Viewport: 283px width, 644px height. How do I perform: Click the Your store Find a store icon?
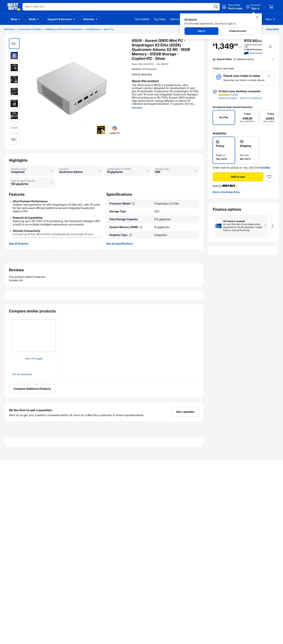pos(224,7)
